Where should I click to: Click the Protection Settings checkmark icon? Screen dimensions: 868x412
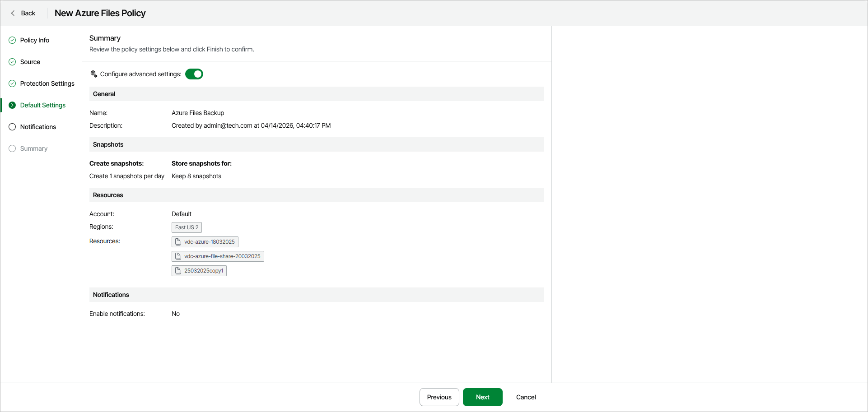tap(12, 83)
